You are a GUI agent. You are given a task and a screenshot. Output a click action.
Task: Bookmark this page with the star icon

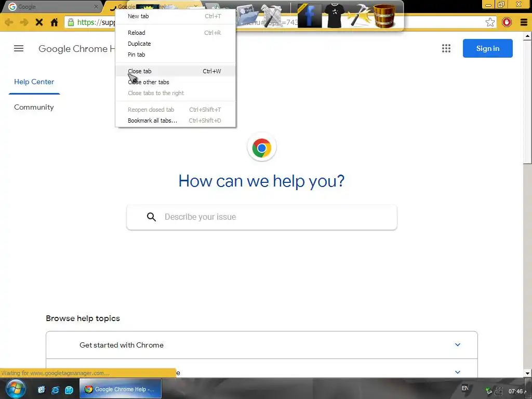coord(490,22)
